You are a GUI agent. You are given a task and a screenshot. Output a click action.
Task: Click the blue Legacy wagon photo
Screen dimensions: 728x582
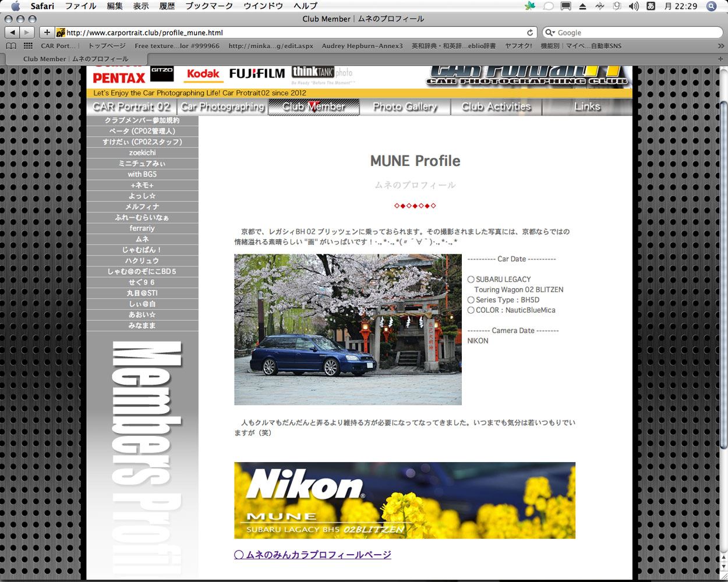pos(348,329)
